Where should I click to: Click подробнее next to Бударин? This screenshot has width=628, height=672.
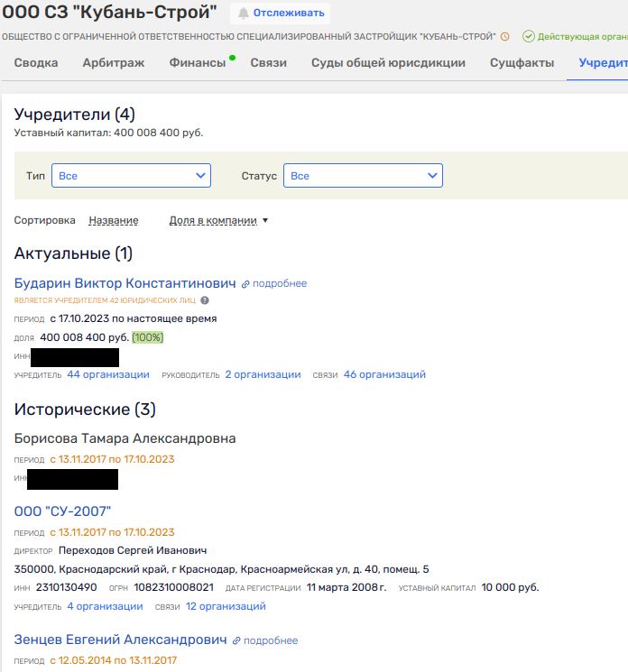click(x=280, y=284)
